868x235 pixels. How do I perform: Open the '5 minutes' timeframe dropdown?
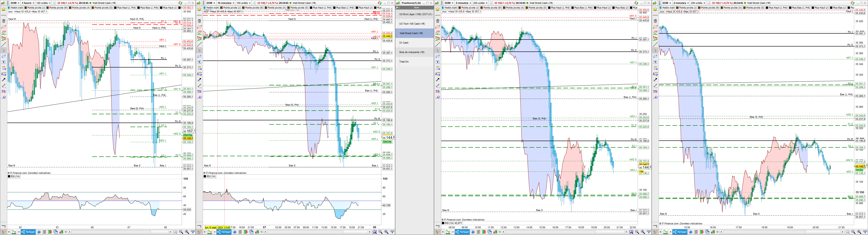[463, 3]
